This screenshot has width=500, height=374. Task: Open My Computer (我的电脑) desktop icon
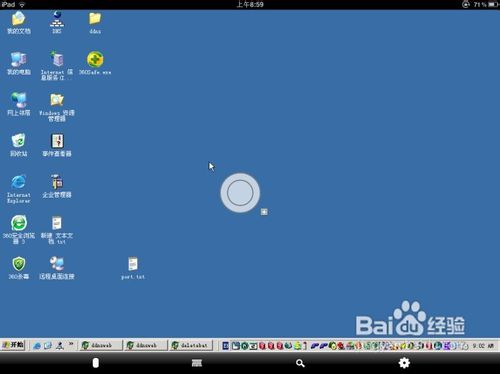[x=19, y=63]
